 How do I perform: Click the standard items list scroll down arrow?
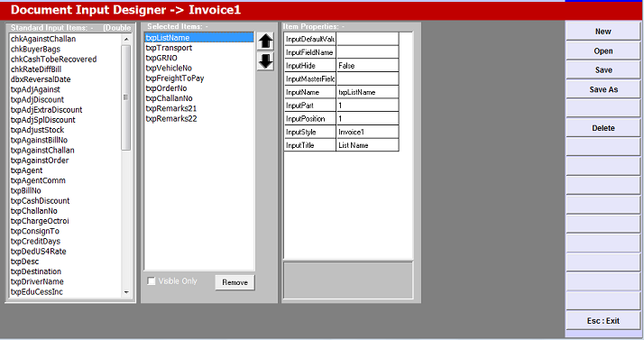(126, 292)
